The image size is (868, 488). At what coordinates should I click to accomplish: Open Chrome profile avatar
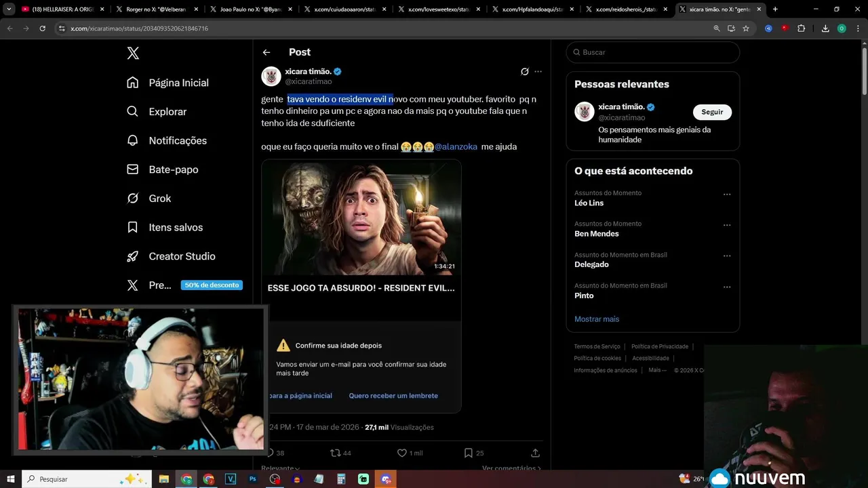(842, 28)
